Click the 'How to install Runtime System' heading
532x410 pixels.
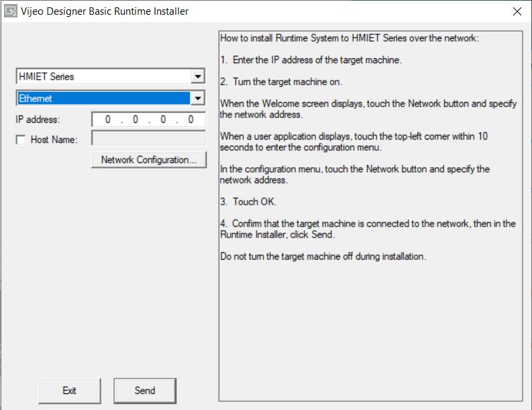click(x=350, y=38)
